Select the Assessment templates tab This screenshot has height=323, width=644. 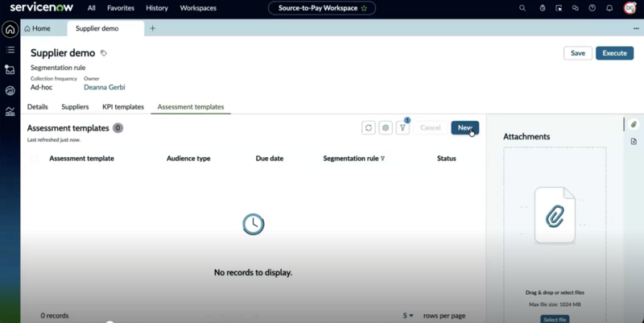(191, 107)
